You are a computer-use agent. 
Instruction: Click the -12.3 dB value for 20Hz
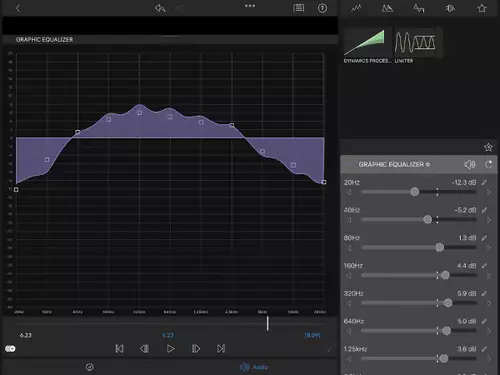464,182
